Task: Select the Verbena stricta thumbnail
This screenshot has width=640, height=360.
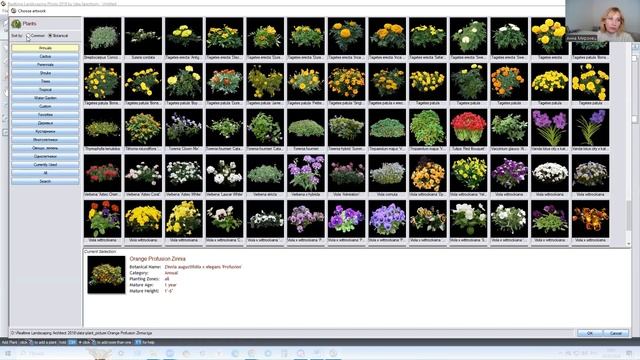Action: 265,173
